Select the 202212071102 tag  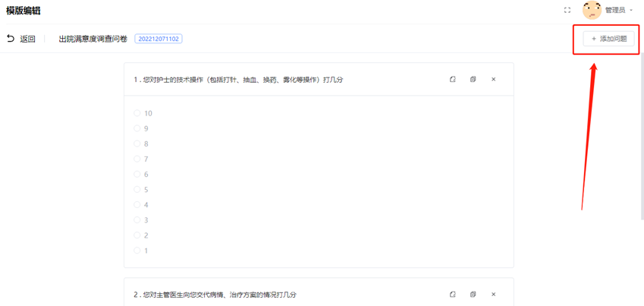point(159,39)
